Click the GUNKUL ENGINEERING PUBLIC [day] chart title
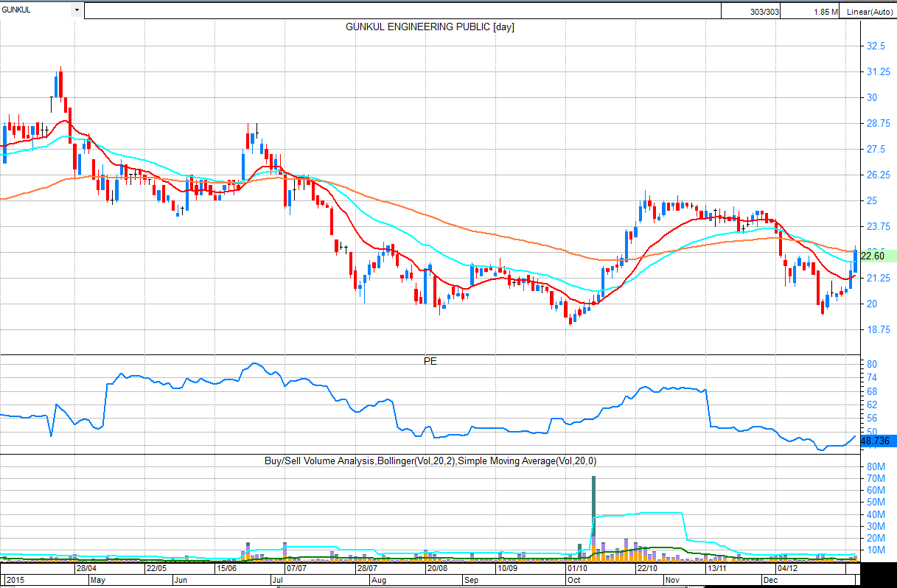This screenshot has width=897, height=588. [430, 27]
